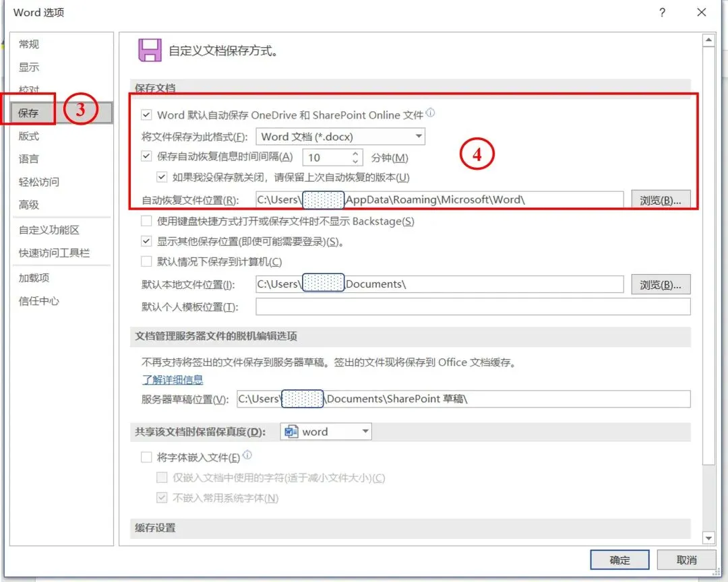This screenshot has width=728, height=582.
Task: Toggle Word 默认自动保存 OneDrive checkbox
Action: pos(146,115)
